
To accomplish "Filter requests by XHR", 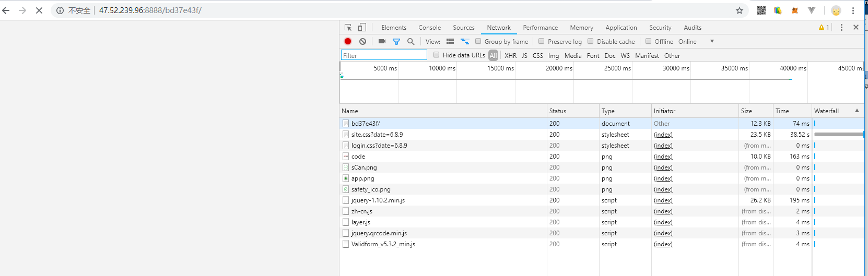I will pos(511,55).
